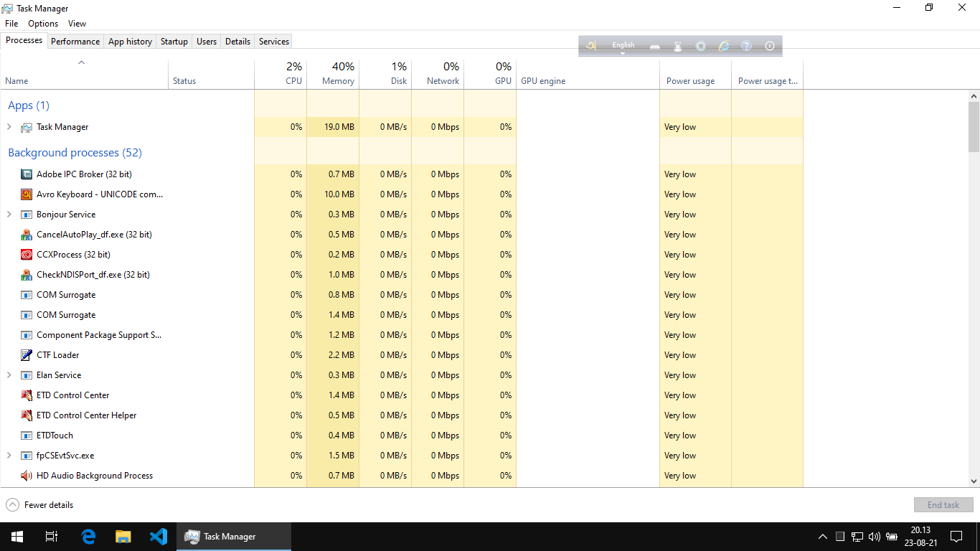Switch to the Performance tab
980x551 pixels.
coord(75,42)
